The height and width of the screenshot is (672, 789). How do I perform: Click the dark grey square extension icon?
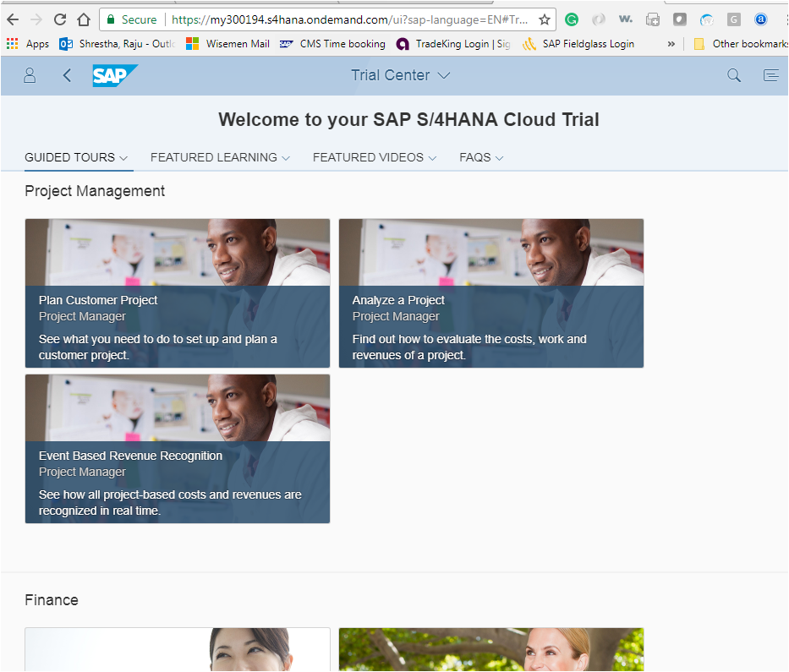[680, 19]
